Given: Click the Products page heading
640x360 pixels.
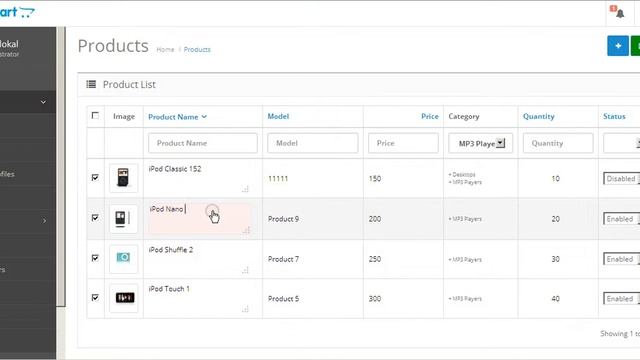Looking at the screenshot, I should 113,46.
